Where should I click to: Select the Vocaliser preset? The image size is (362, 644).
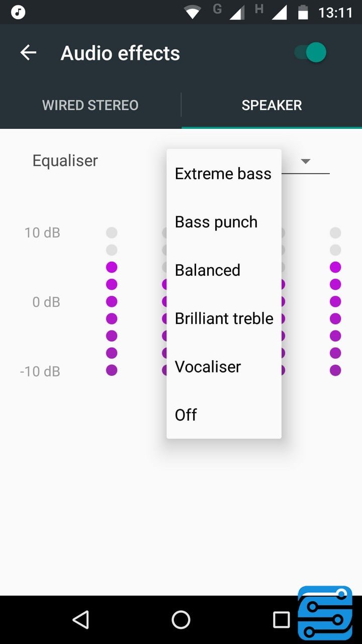click(x=208, y=367)
